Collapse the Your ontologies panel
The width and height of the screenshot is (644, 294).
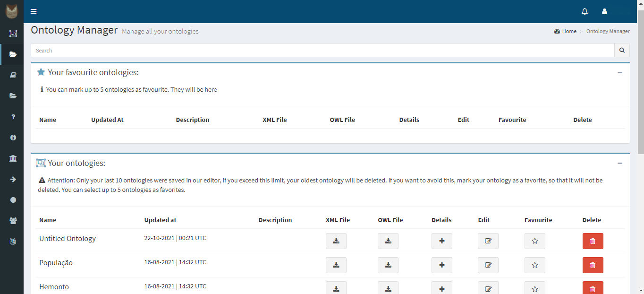click(620, 163)
